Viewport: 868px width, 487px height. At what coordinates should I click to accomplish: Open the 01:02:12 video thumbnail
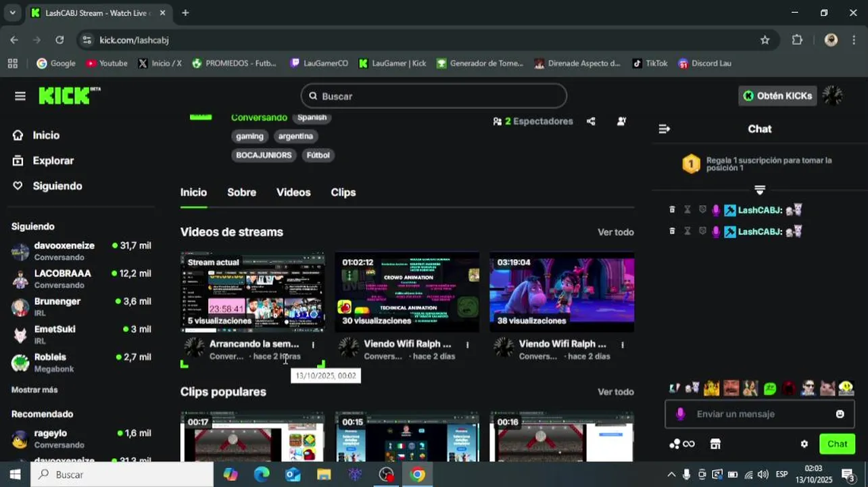coord(407,292)
